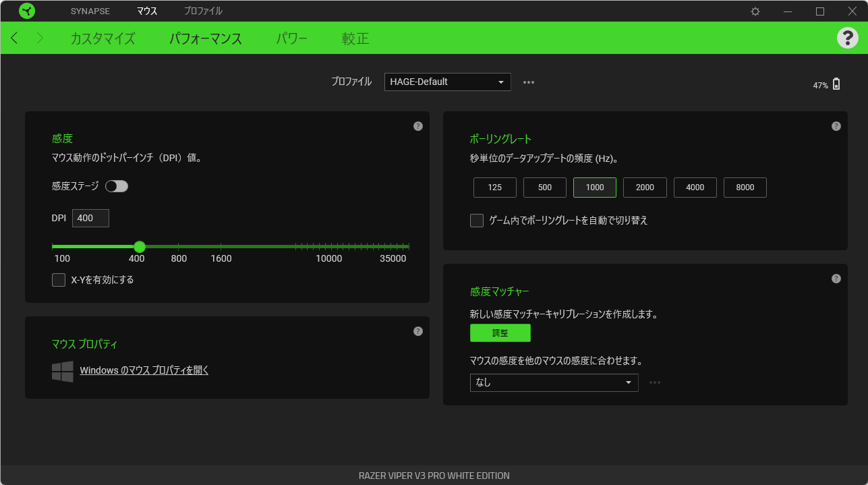Click the DPI slider at the 1600 mark
868x485 pixels.
221,247
